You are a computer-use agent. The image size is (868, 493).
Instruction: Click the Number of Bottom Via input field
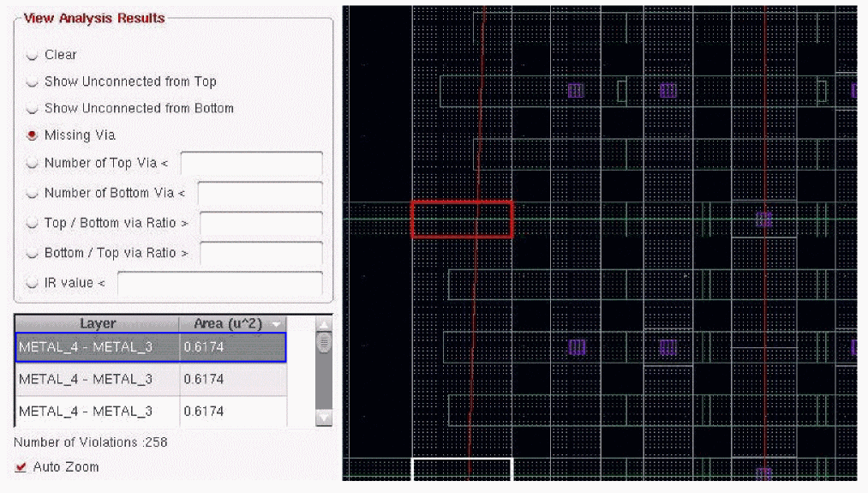coord(260,193)
